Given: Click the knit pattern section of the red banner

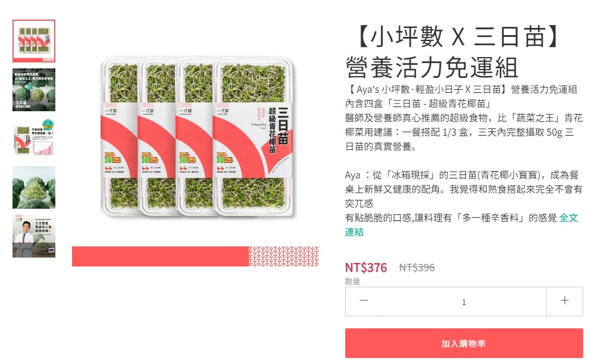Looking at the screenshot, I should pyautogui.click(x=283, y=256).
